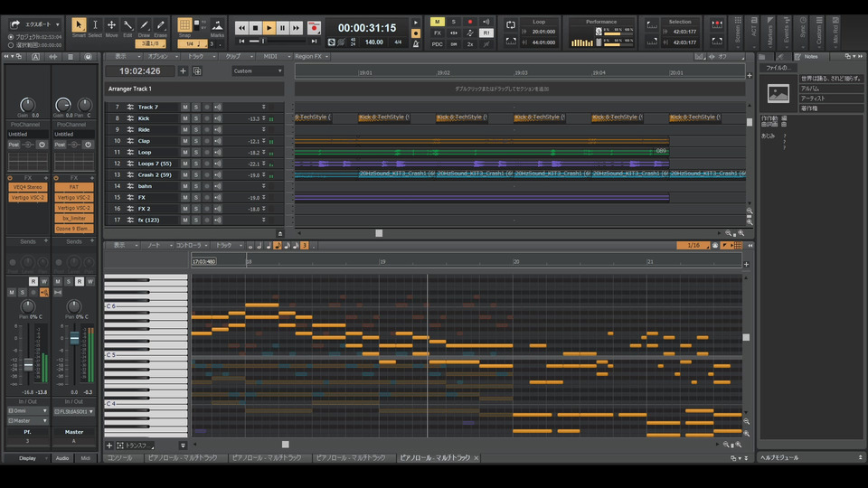
Task: Stop playback with the Stop button
Action: [x=256, y=28]
